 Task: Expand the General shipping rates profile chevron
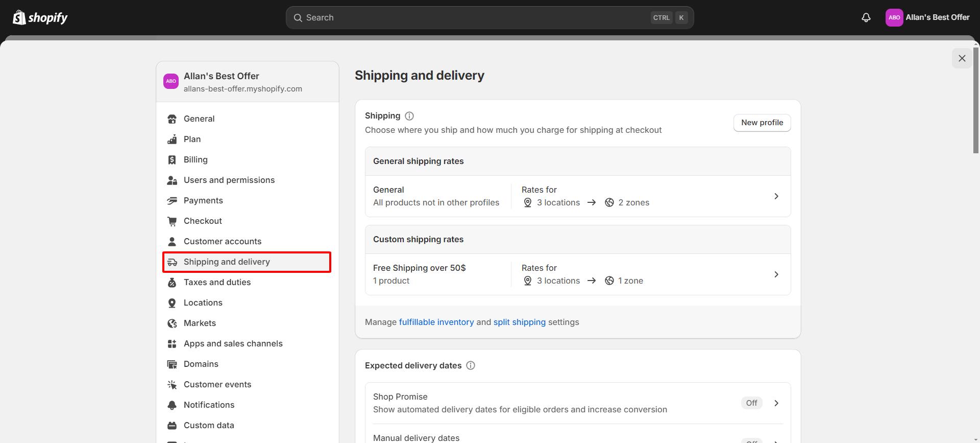tap(776, 196)
